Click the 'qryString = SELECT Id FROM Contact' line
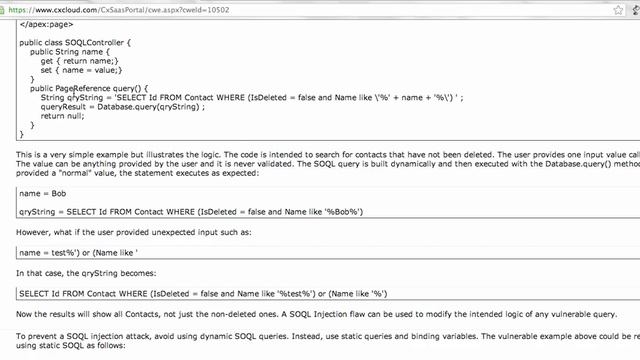640x360 pixels. (191, 212)
